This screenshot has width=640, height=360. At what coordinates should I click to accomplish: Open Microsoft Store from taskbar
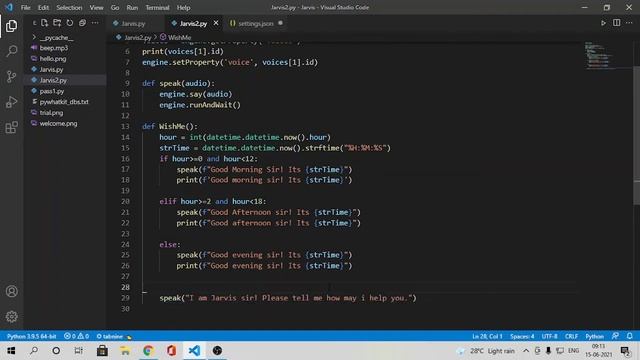tap(102, 351)
